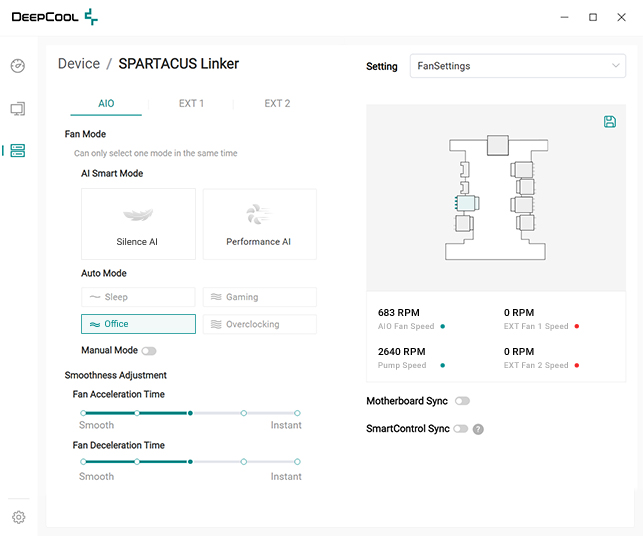Click Fan Deceleration Time slider Smooth end point
The height and width of the screenshot is (536, 643).
tap(83, 462)
